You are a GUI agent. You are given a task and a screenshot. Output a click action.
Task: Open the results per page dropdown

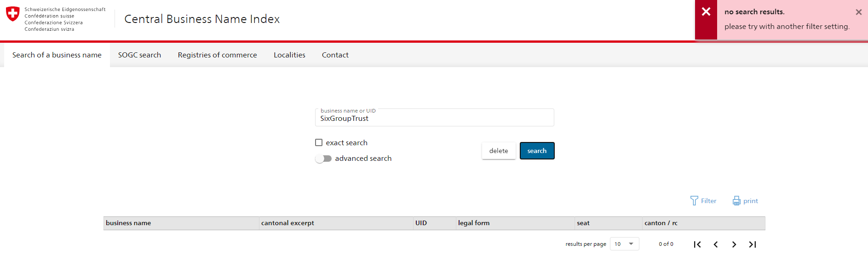pos(624,244)
